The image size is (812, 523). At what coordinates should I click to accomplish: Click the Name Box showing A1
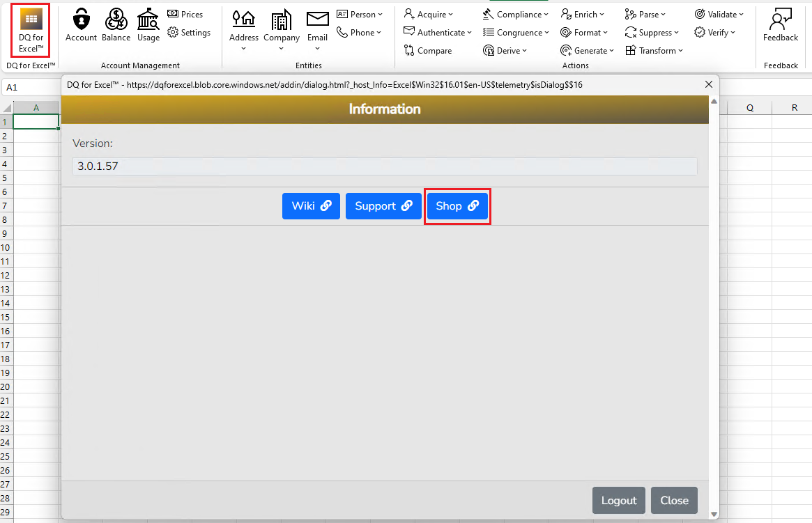click(30, 88)
